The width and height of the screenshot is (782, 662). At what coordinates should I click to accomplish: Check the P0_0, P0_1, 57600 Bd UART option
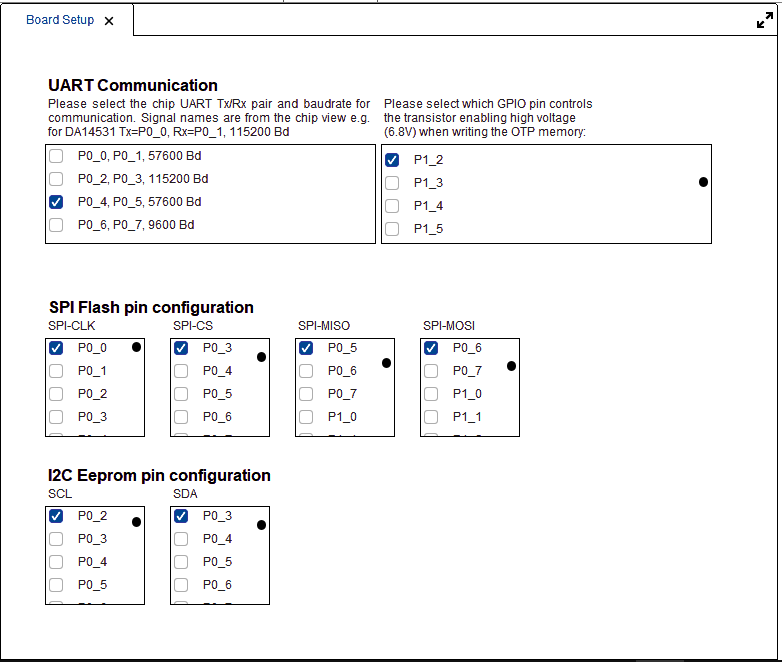[56, 156]
